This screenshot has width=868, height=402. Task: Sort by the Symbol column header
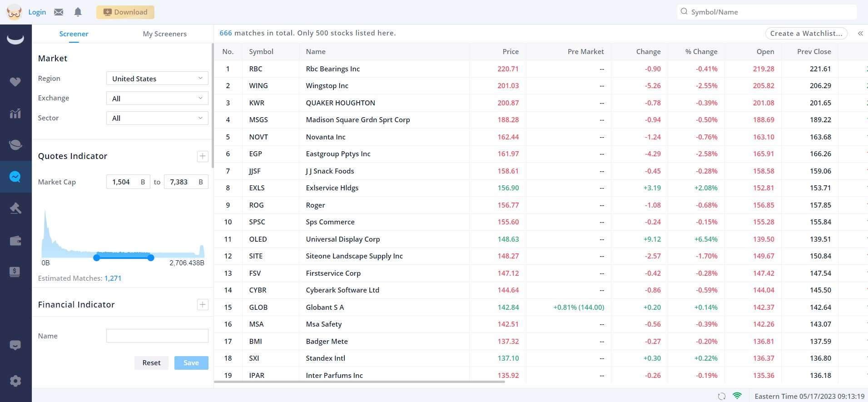coord(261,52)
